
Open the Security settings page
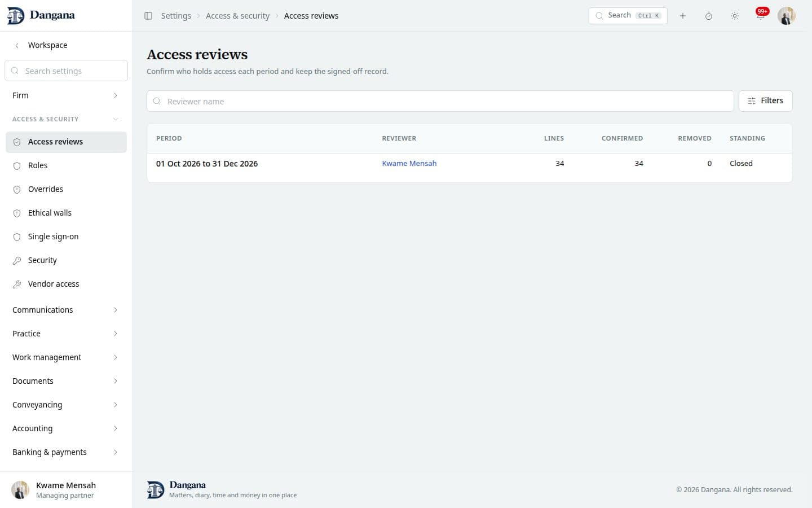point(66,260)
